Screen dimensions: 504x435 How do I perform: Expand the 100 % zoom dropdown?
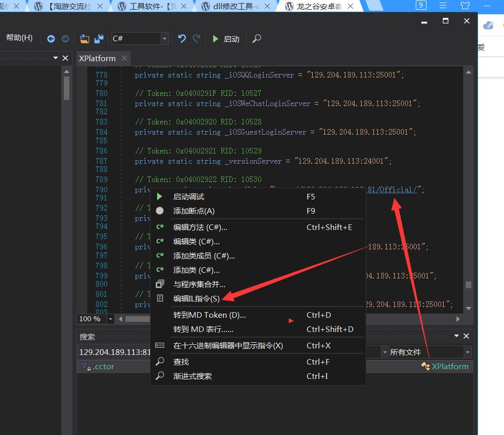[111, 319]
